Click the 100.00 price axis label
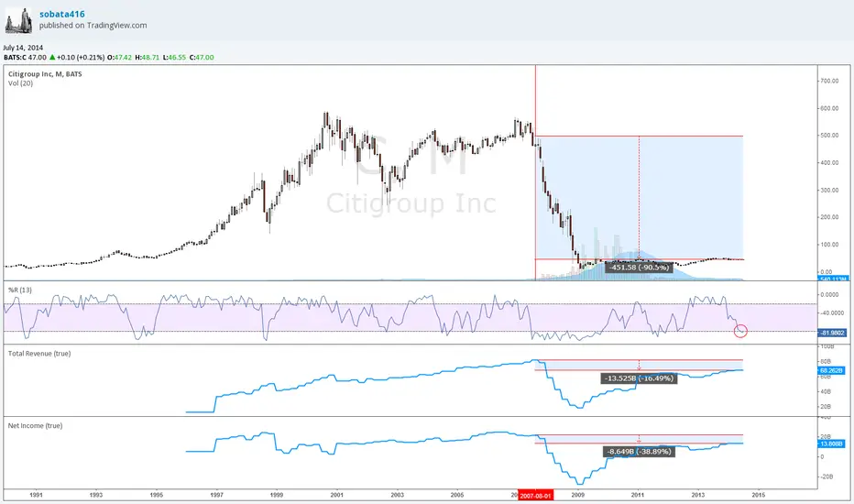The width and height of the screenshot is (854, 504). point(829,244)
